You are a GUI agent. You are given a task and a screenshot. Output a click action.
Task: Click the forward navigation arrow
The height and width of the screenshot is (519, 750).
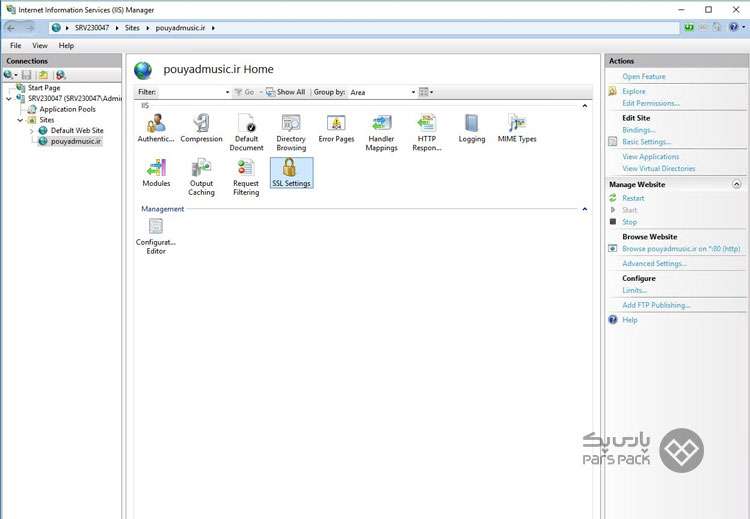[30, 28]
